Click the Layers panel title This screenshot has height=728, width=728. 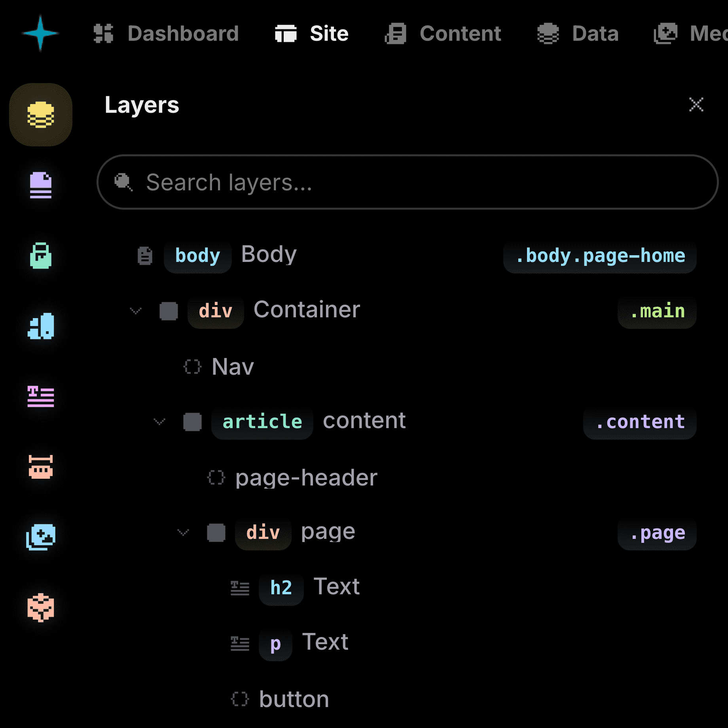click(142, 105)
